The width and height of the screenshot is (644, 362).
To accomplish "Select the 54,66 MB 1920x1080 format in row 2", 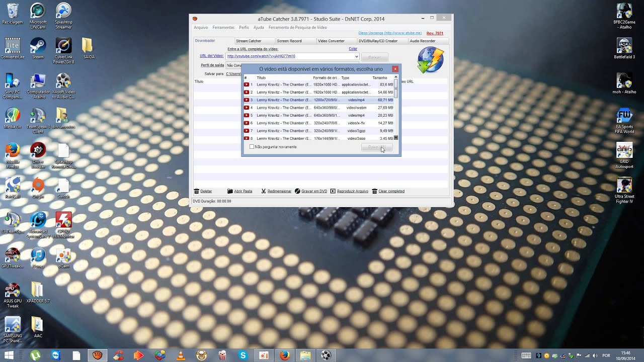I will click(318, 93).
